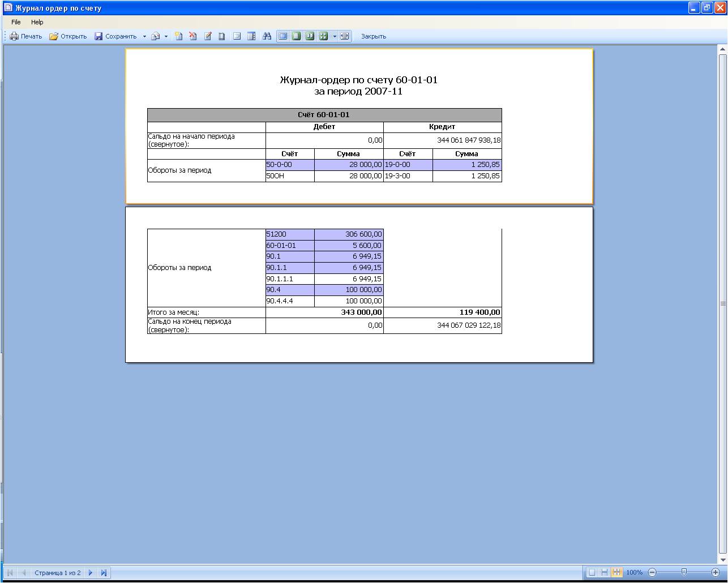Click the 'Счёт 60-01-01' table header

[324, 115]
